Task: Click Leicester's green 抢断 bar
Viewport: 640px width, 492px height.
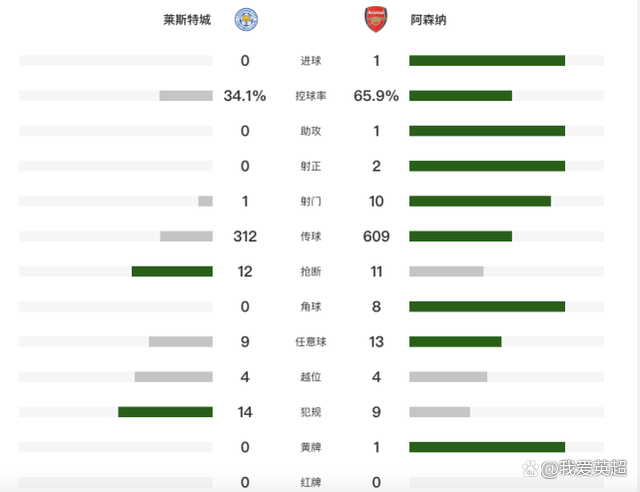Action: coord(172,271)
